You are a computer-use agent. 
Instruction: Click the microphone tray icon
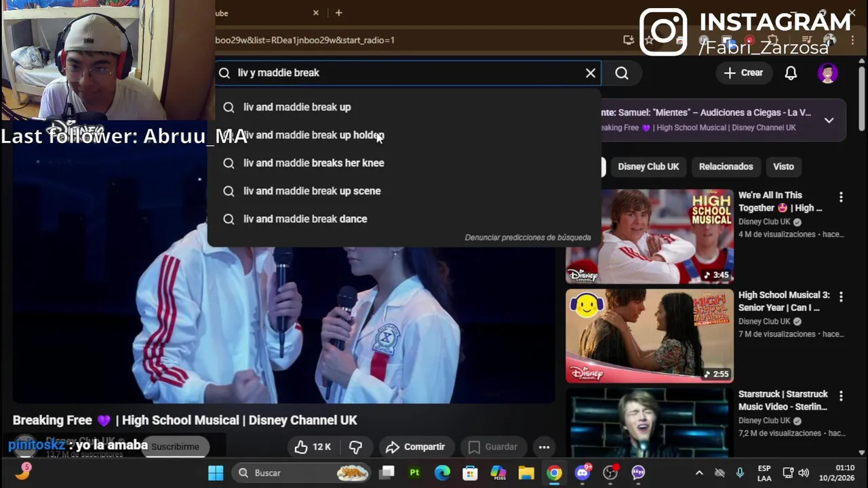pos(740,473)
